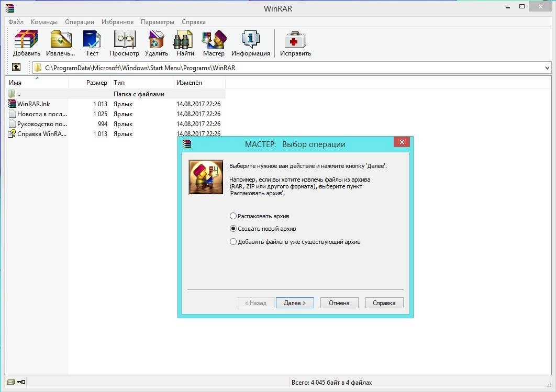Click WinRAR books icon in main title bar
The image size is (556, 392).
pos(10,8)
